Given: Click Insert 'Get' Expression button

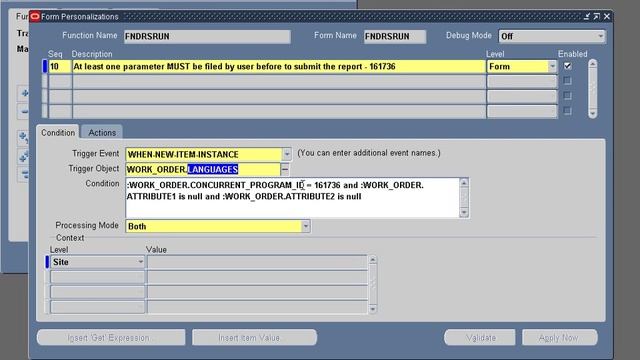Looking at the screenshot, I should [x=111, y=338].
